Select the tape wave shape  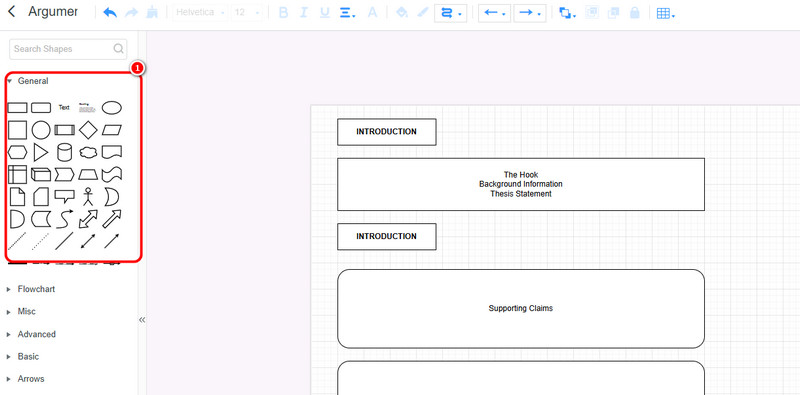pos(112,175)
